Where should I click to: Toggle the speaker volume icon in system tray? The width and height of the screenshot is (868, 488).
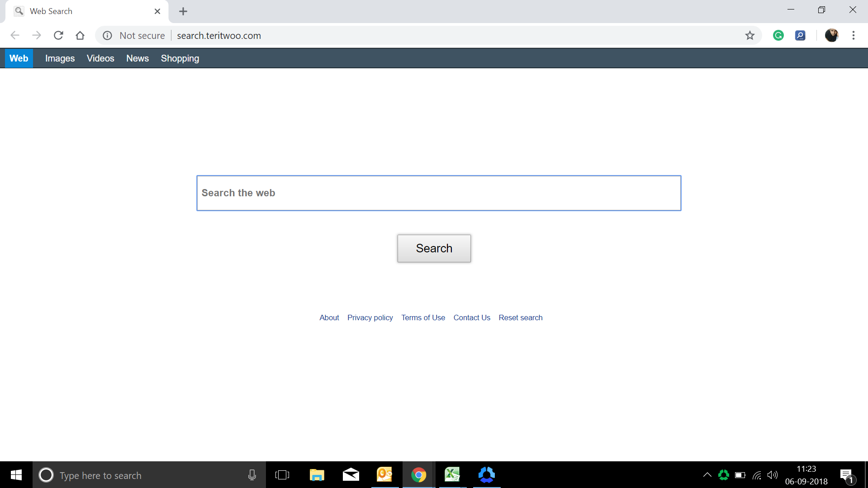(773, 475)
